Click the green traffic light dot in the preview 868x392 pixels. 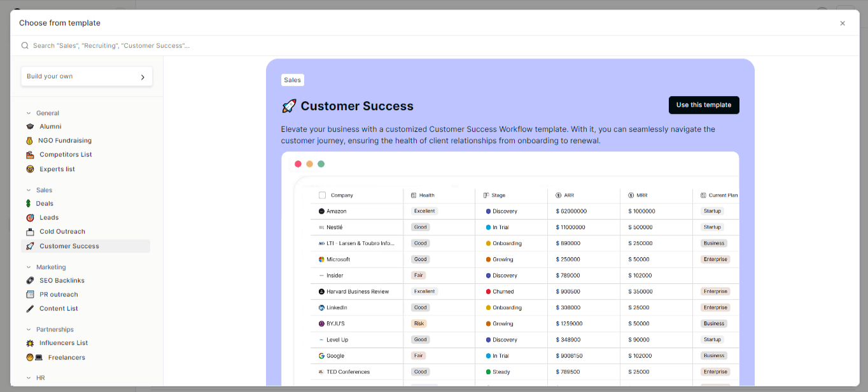(321, 164)
